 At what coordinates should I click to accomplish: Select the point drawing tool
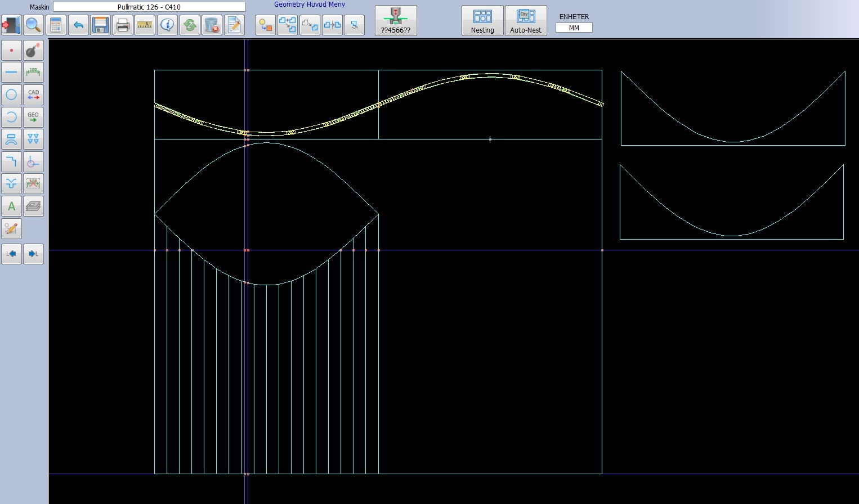pos(11,51)
